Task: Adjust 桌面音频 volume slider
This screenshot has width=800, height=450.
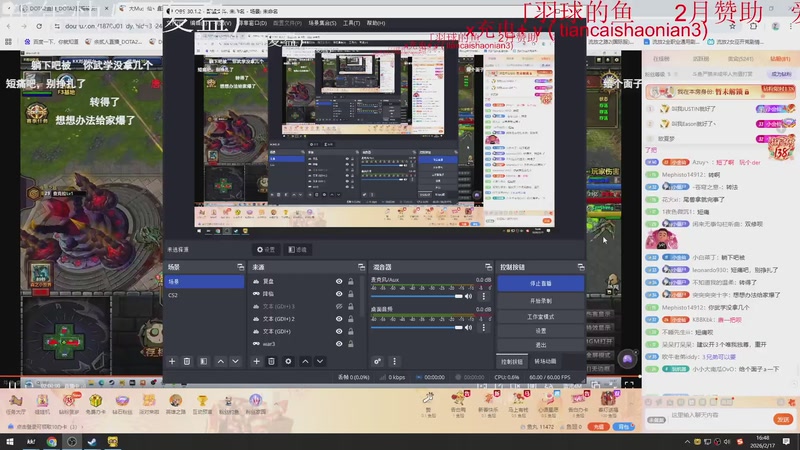Action: pyautogui.click(x=416, y=328)
